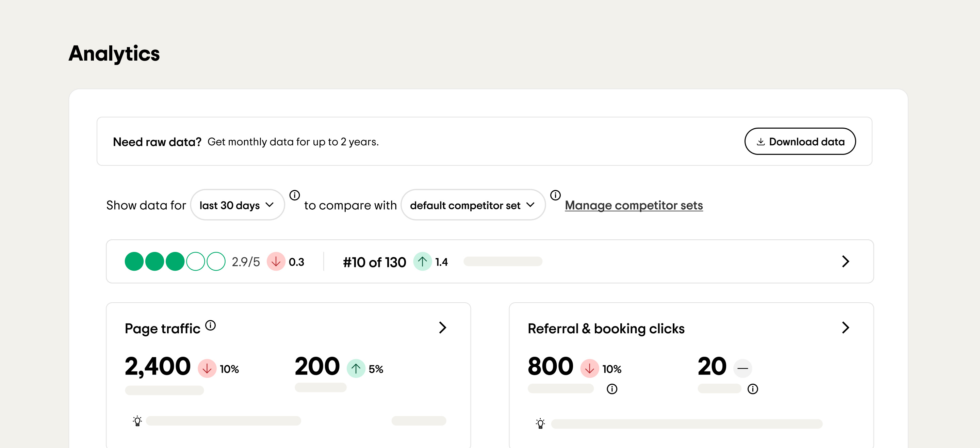980x448 pixels.
Task: Click the download icon in Download data button
Action: click(761, 141)
